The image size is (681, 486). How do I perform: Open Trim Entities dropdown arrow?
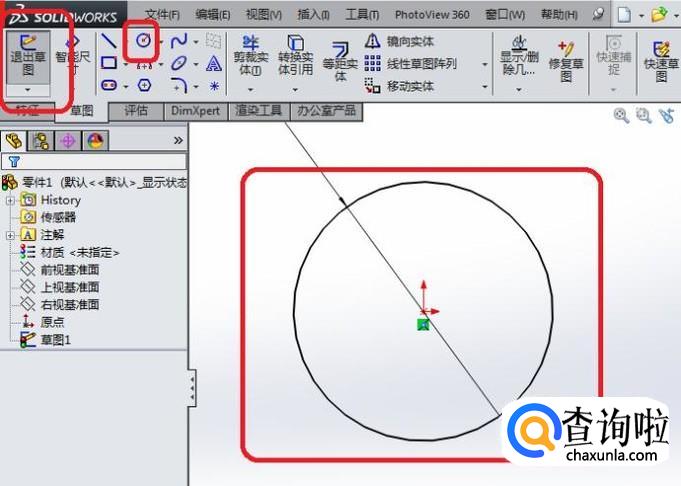click(x=251, y=90)
